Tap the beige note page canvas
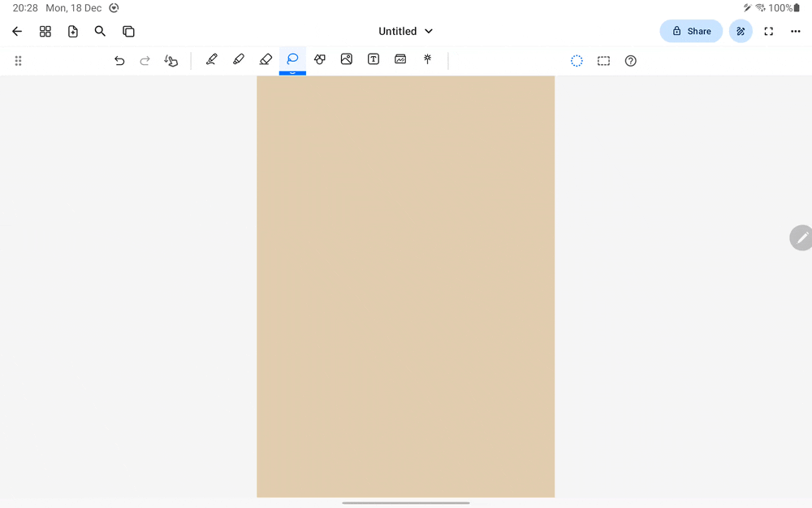 click(x=405, y=287)
